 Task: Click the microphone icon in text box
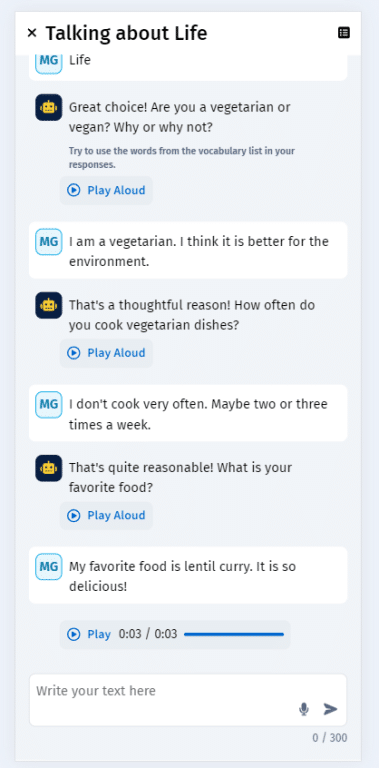(x=304, y=709)
